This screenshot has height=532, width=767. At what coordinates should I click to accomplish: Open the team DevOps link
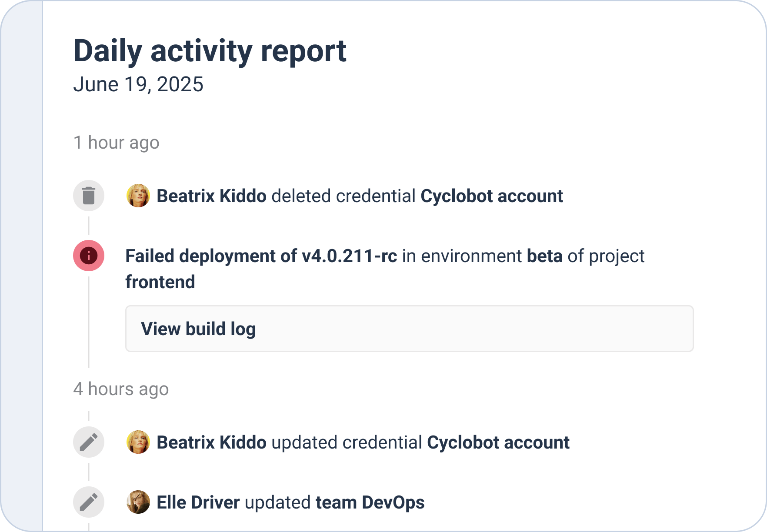[x=370, y=502]
